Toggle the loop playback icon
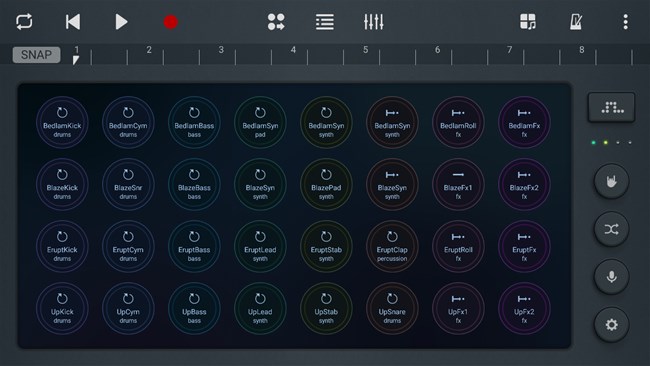The height and width of the screenshot is (366, 650). [24, 22]
